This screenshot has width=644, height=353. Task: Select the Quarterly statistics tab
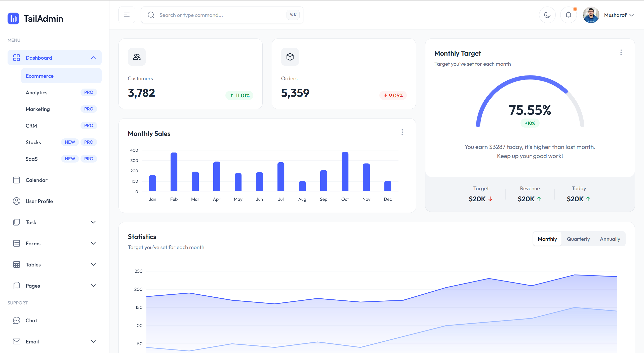578,239
